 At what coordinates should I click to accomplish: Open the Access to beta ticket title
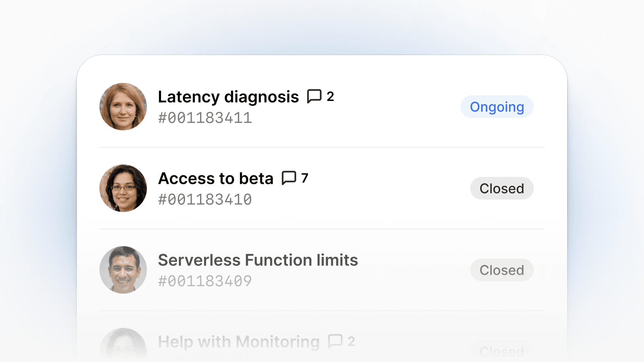216,179
